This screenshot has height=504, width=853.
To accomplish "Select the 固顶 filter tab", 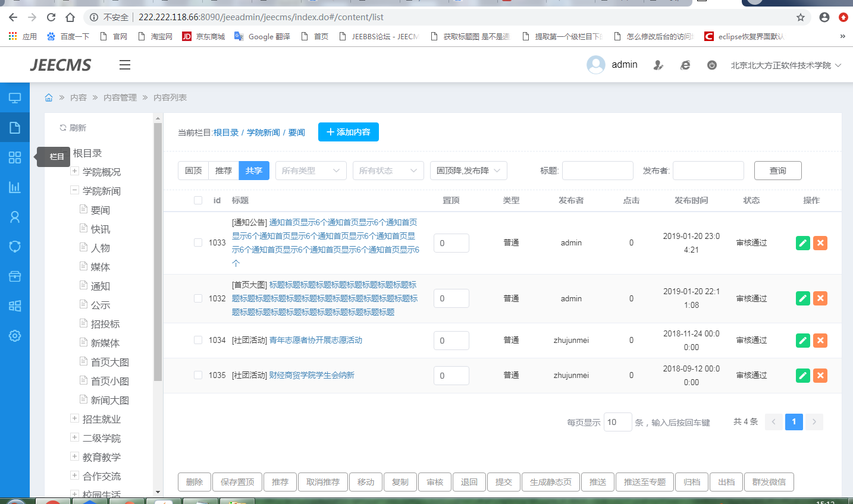I will point(193,171).
